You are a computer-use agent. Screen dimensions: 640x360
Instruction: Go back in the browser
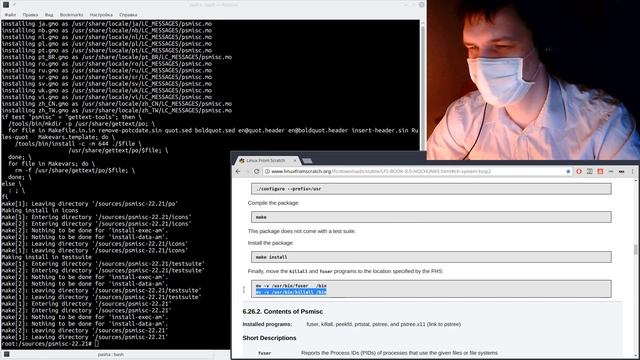pyautogui.click(x=238, y=171)
